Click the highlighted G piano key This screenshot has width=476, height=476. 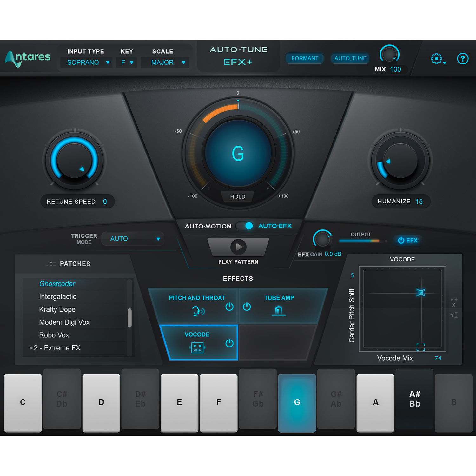click(x=297, y=403)
